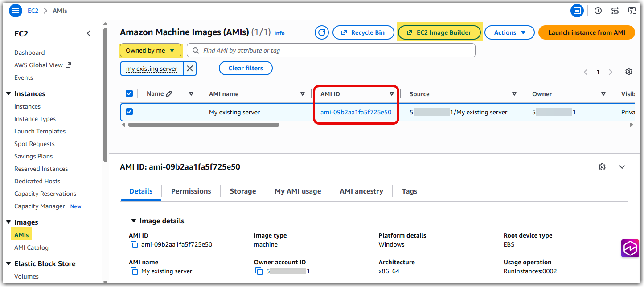644x287 pixels.
Task: Remove the 'my existing server' filter
Action: pyautogui.click(x=190, y=69)
